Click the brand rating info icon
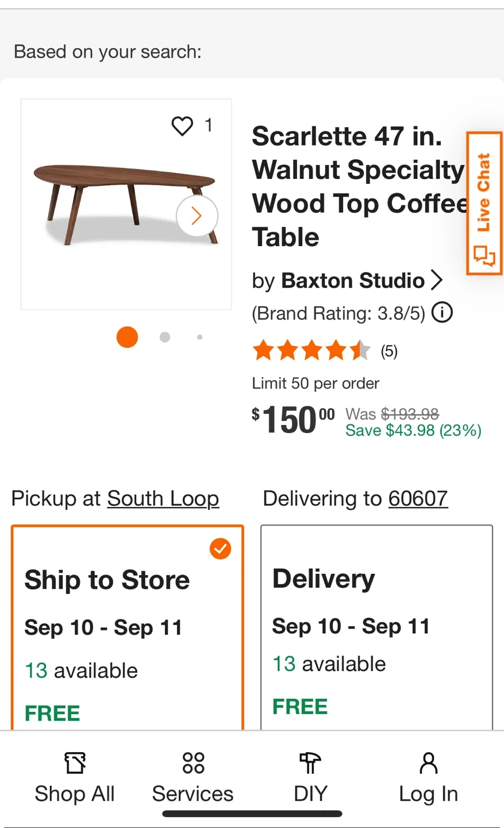The height and width of the screenshot is (828, 504). (x=442, y=313)
